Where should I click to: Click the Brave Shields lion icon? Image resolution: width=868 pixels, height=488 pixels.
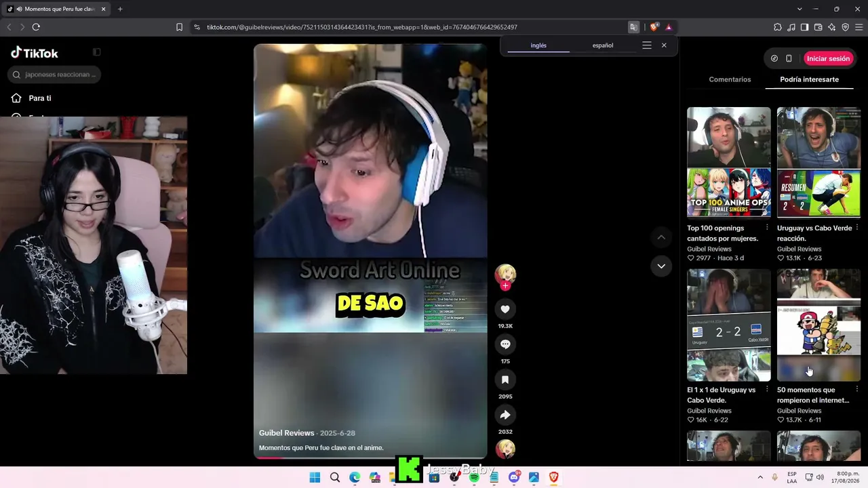654,27
